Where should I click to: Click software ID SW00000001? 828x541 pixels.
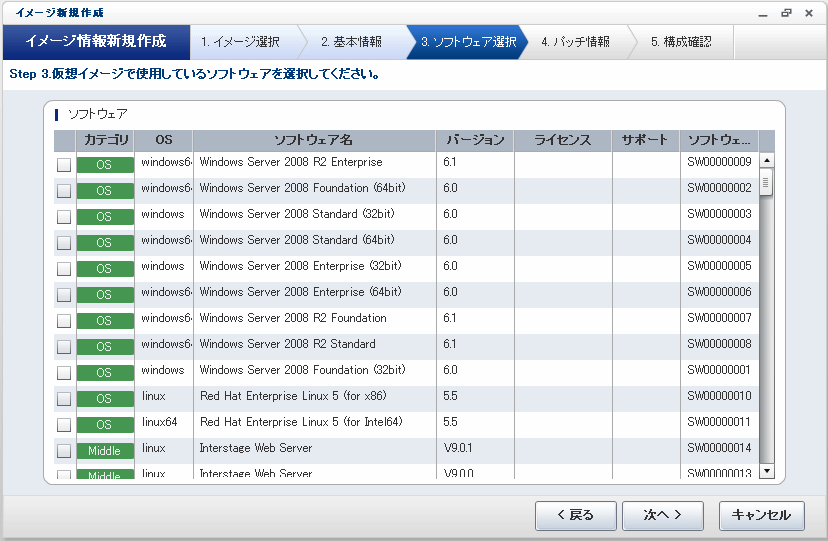(x=719, y=370)
